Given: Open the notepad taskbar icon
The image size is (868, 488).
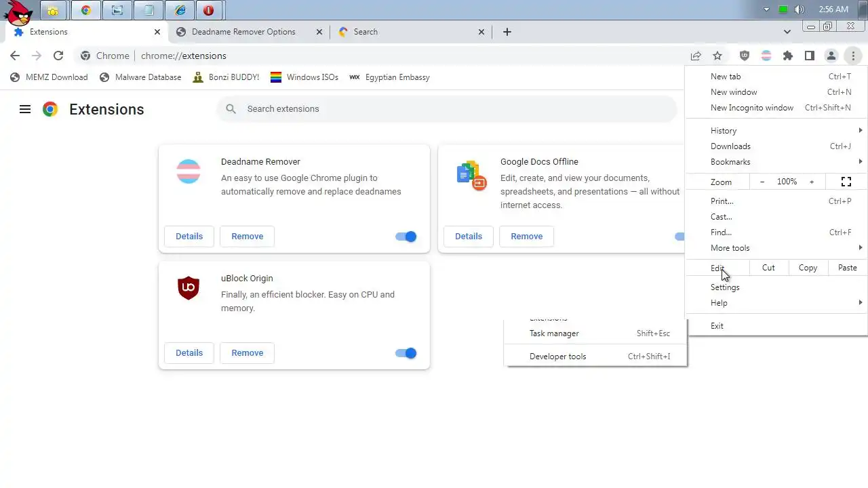Looking at the screenshot, I should 149,10.
